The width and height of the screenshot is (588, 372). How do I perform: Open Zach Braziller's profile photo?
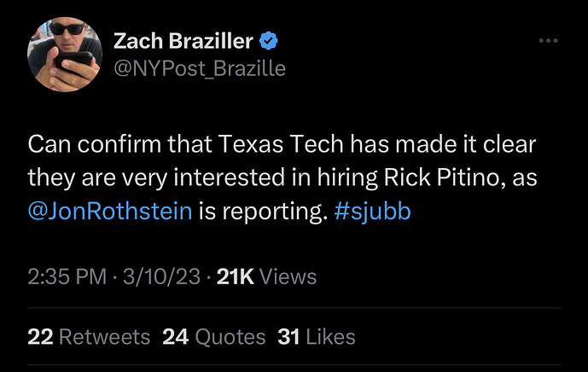click(x=66, y=53)
